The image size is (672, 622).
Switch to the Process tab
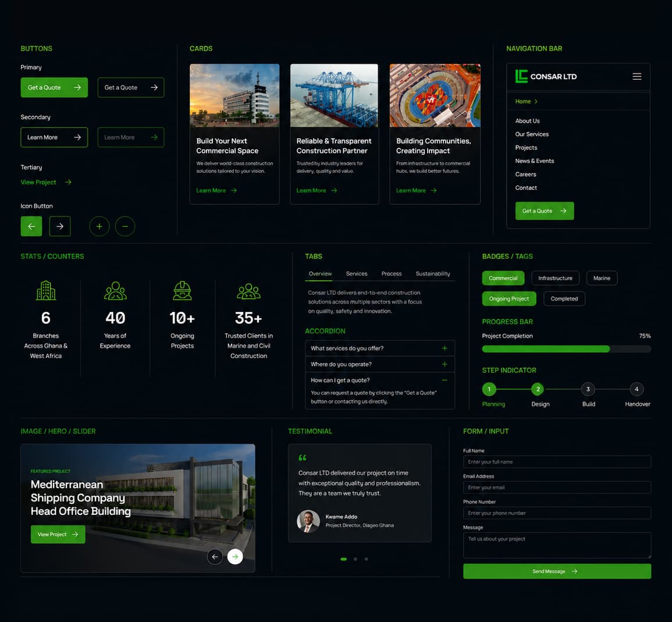click(392, 273)
